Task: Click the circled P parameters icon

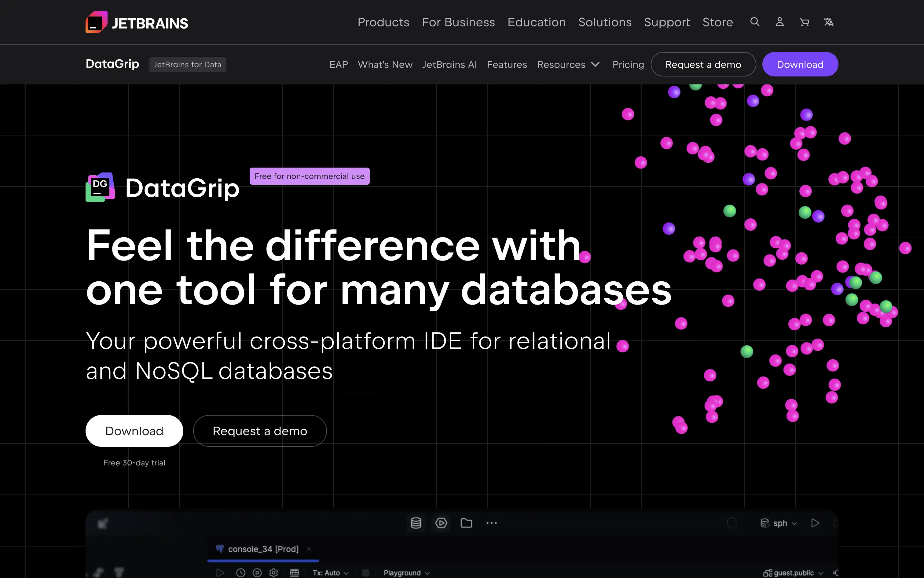Action: 257,572
